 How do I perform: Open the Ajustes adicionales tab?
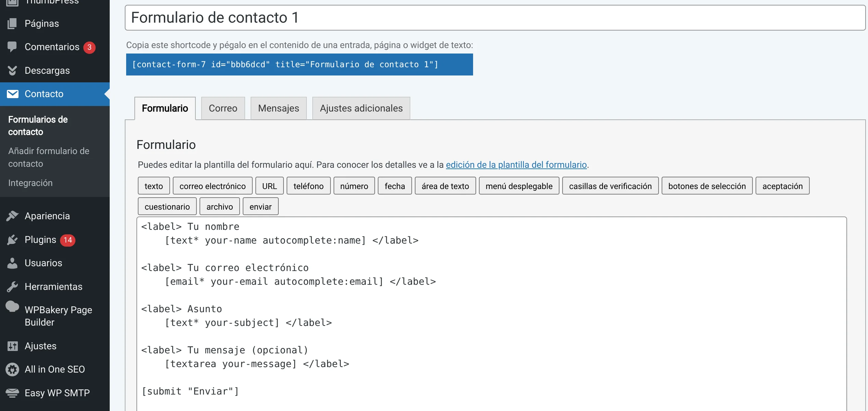pyautogui.click(x=361, y=108)
